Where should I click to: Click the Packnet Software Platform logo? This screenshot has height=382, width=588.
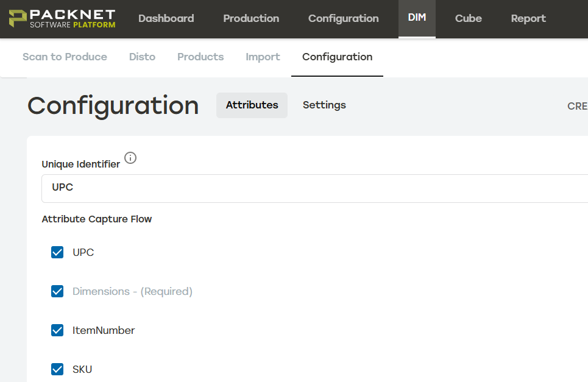pyautogui.click(x=60, y=18)
